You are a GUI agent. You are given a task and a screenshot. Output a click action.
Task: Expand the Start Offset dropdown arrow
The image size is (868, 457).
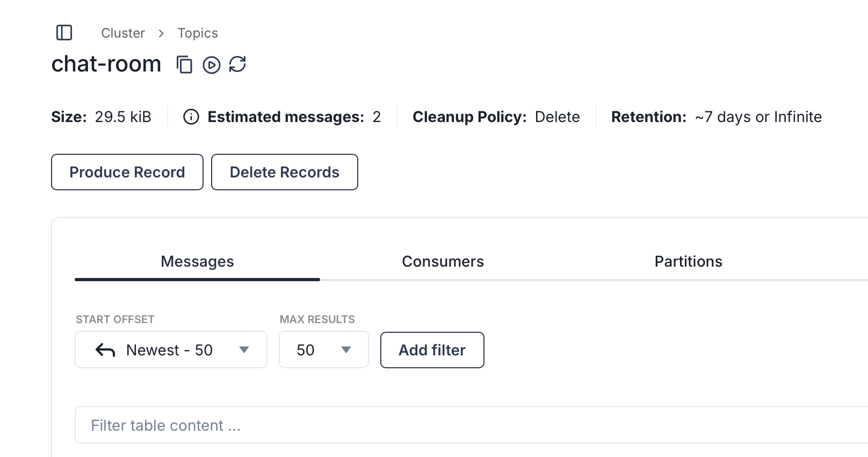pyautogui.click(x=244, y=350)
